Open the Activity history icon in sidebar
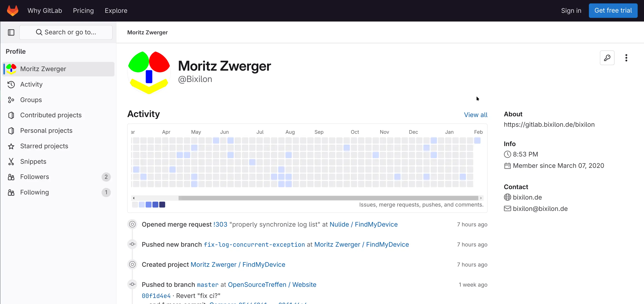Viewport: 644px width, 304px height. coord(11,84)
